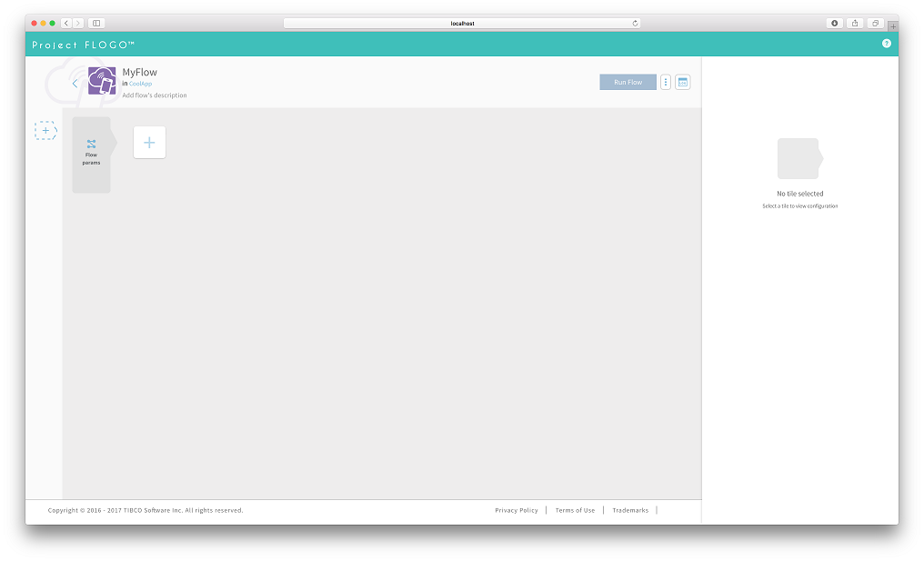
Task: Open the logs panel icon
Action: tap(682, 82)
